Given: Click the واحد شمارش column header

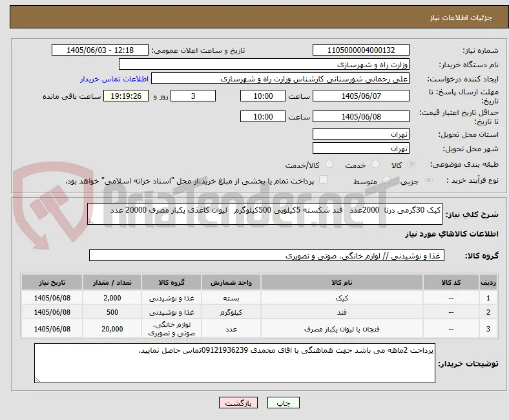Looking at the screenshot, I should (x=231, y=282).
